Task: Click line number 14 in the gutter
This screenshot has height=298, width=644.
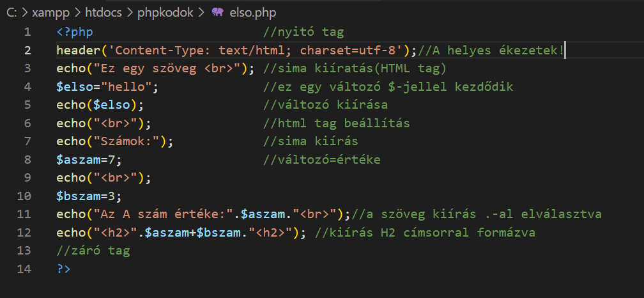Action: pyautogui.click(x=24, y=269)
